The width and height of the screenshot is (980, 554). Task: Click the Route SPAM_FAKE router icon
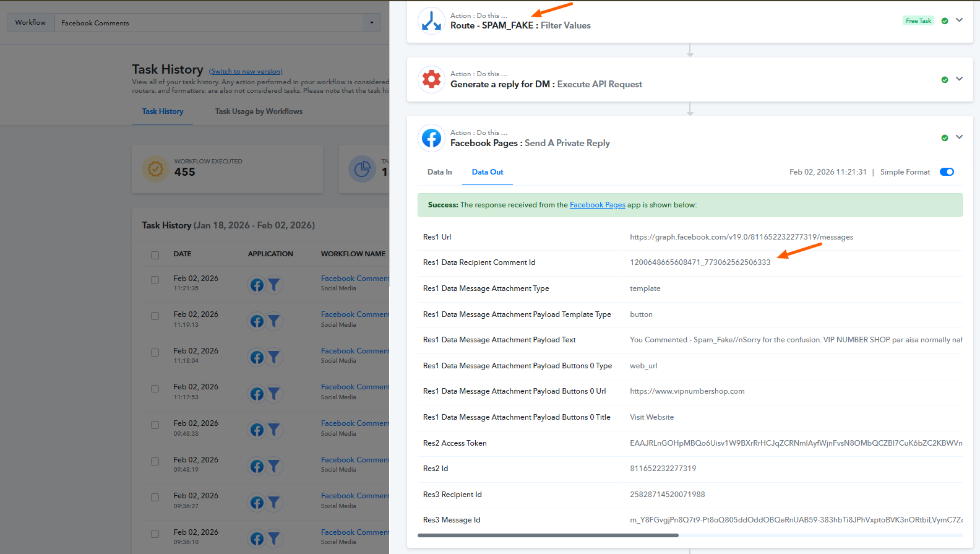tap(431, 20)
